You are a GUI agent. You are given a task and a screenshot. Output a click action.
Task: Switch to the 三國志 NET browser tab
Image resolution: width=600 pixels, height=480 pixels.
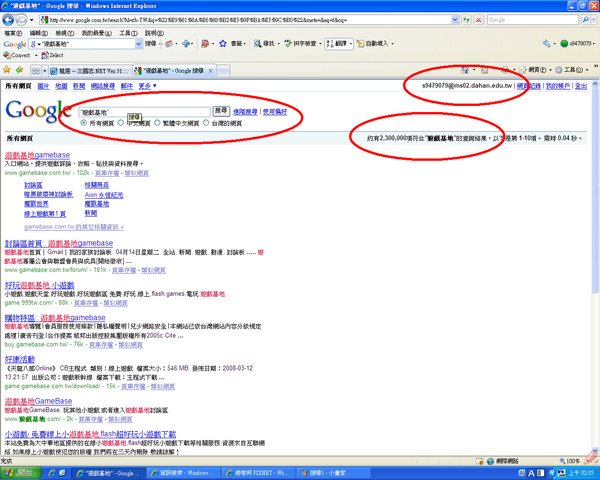[x=90, y=71]
